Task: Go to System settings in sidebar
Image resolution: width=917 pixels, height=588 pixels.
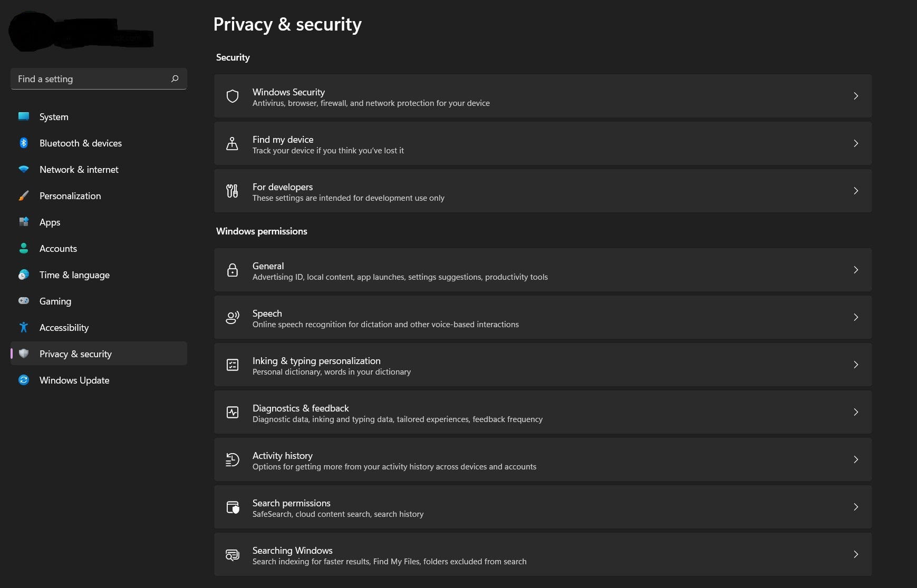Action: pos(54,117)
